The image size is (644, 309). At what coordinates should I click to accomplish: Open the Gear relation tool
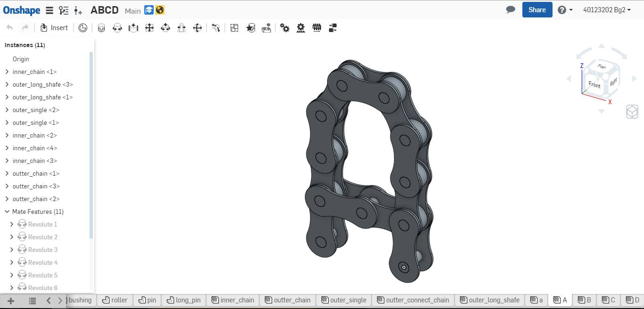(285, 28)
